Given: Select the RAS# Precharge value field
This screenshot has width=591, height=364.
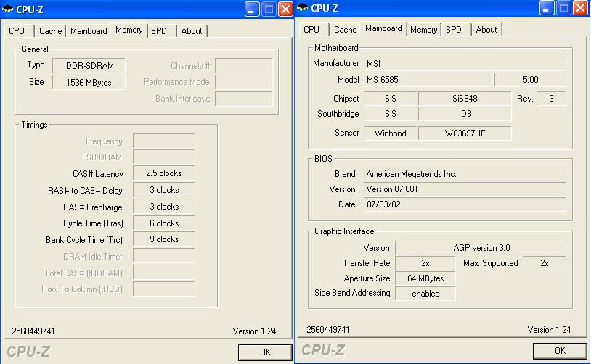Looking at the screenshot, I should (164, 206).
